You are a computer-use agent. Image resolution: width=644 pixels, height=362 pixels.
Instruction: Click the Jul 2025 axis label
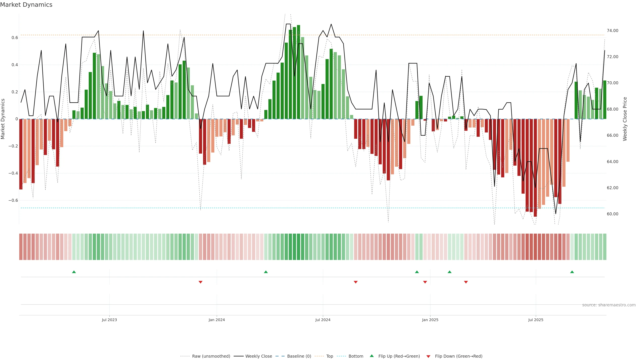[x=536, y=320]
